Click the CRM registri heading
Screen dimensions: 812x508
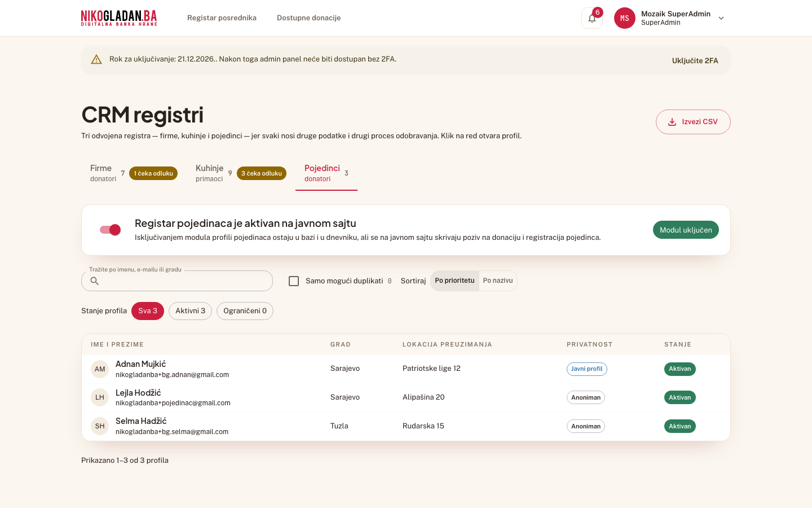click(x=142, y=115)
